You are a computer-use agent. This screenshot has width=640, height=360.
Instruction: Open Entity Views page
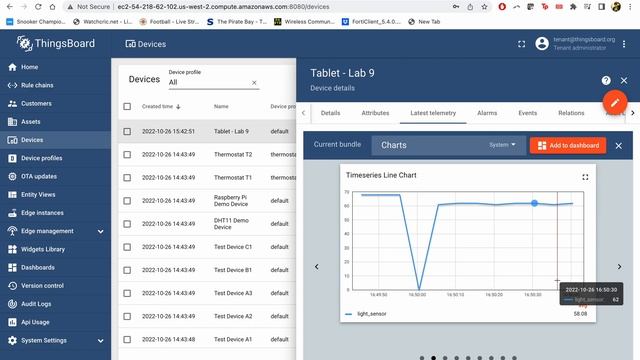55,195
